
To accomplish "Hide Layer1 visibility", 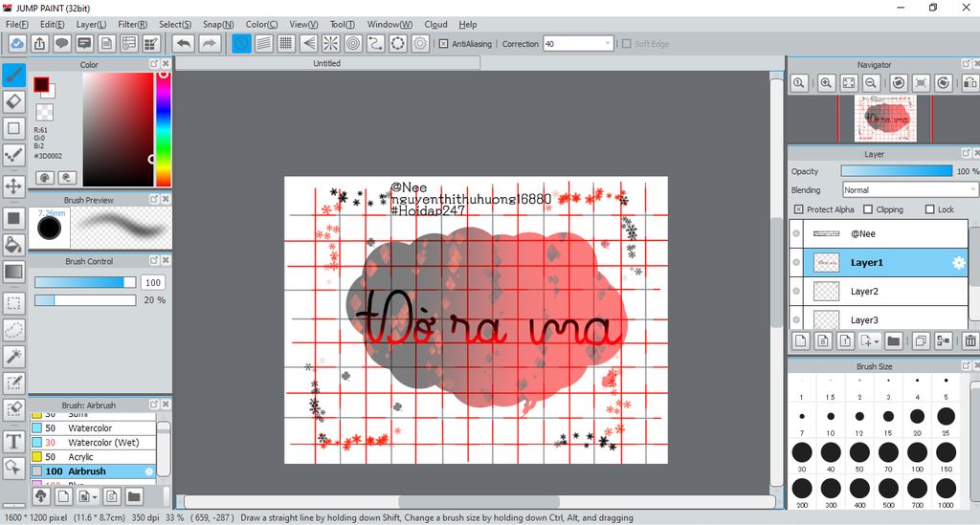I will pos(796,262).
